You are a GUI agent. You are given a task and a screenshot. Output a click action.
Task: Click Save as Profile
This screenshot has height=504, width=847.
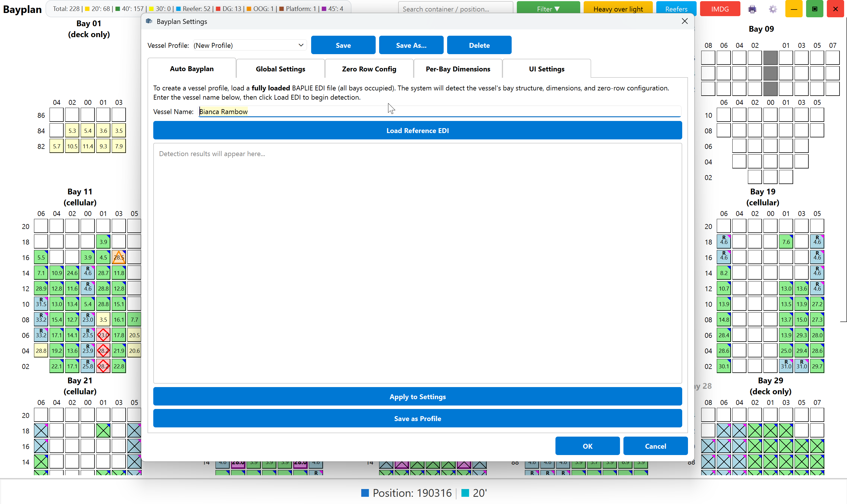coord(417,418)
